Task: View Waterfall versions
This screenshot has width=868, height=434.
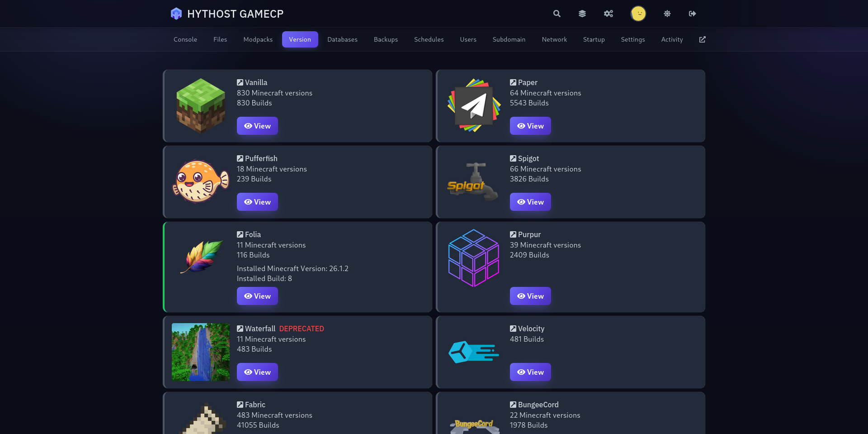Action: 257,372
